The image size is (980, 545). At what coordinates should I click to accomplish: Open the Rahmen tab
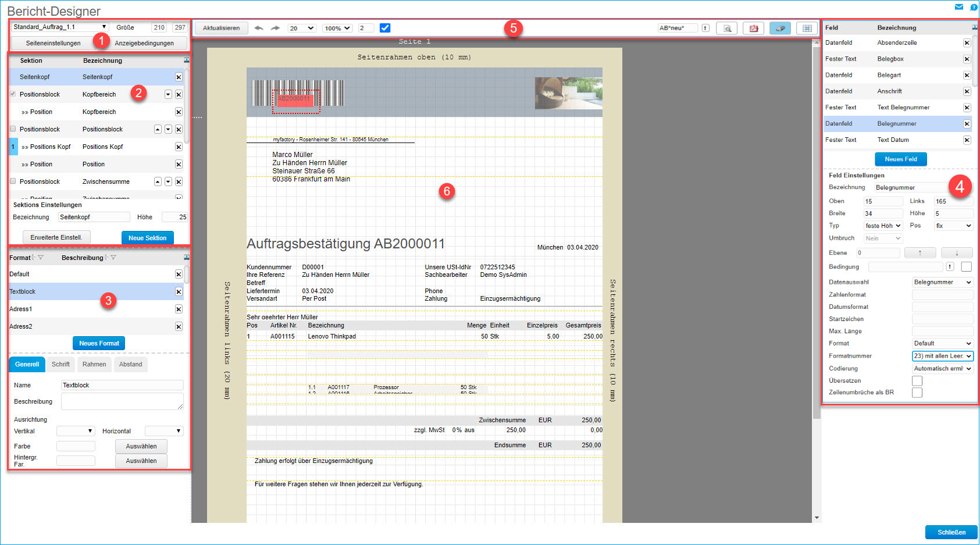point(94,364)
